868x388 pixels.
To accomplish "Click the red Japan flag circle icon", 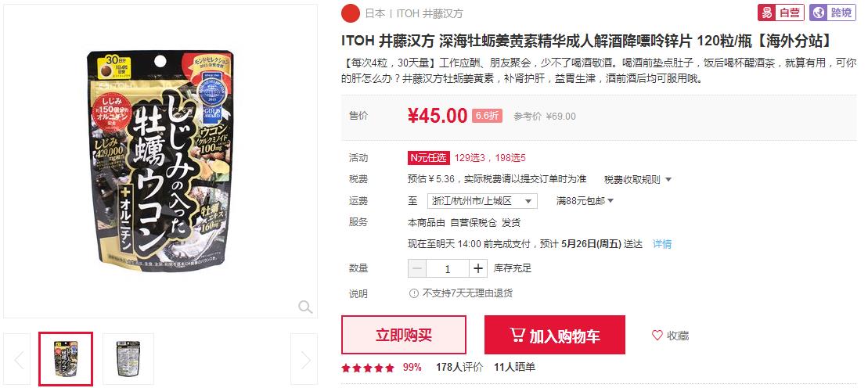I will (351, 13).
